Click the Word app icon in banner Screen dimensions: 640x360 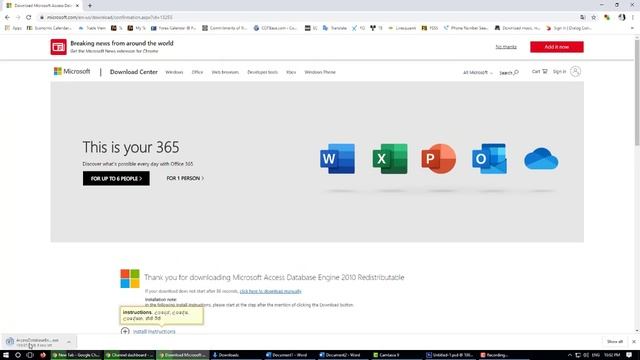tap(338, 159)
